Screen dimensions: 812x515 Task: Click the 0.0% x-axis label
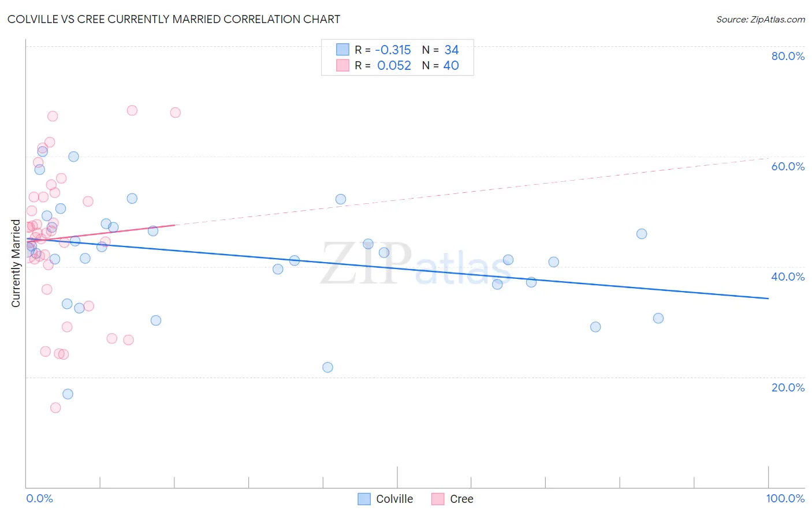(x=39, y=498)
